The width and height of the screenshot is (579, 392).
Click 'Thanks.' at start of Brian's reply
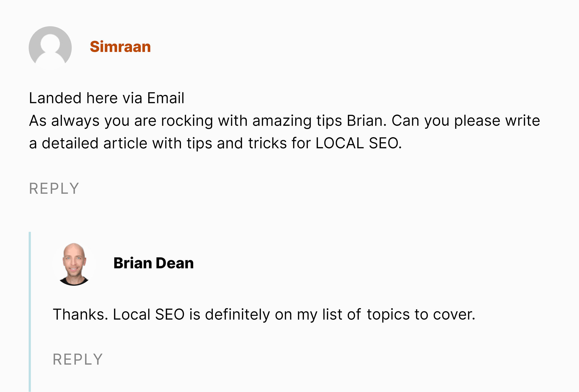[x=80, y=314]
